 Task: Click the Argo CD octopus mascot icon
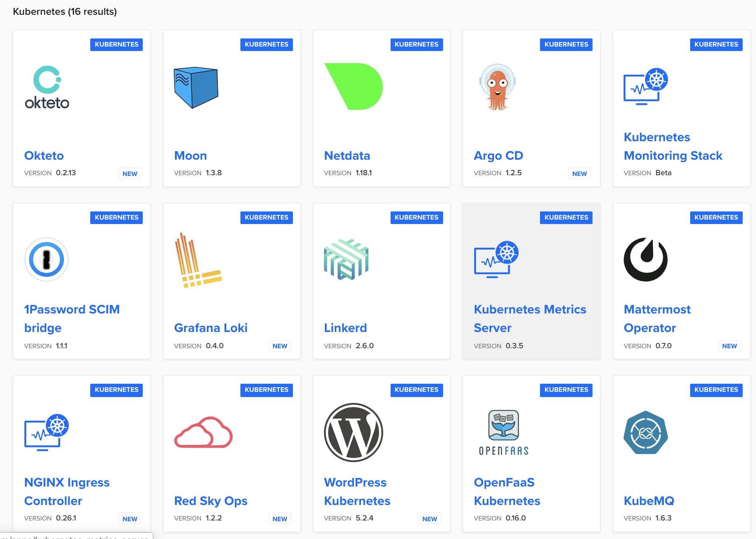tap(497, 87)
